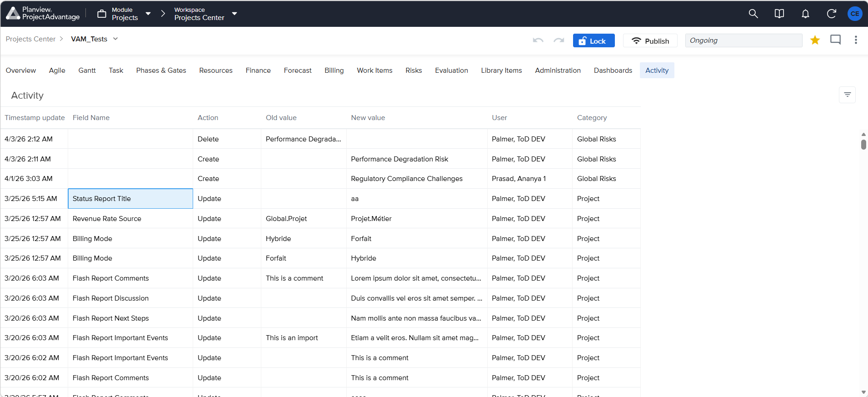Click the User column header
Screen dimensions: 868x397
click(x=499, y=118)
